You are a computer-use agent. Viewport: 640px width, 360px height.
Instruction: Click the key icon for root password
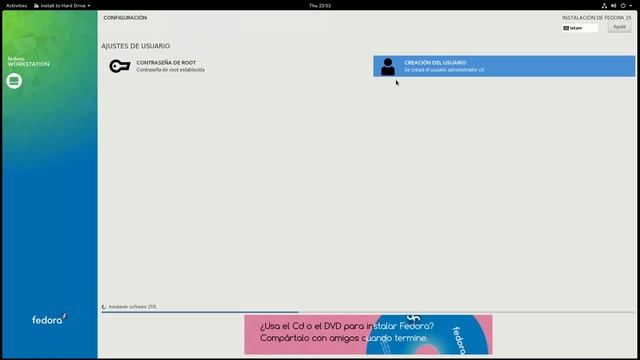[120, 66]
